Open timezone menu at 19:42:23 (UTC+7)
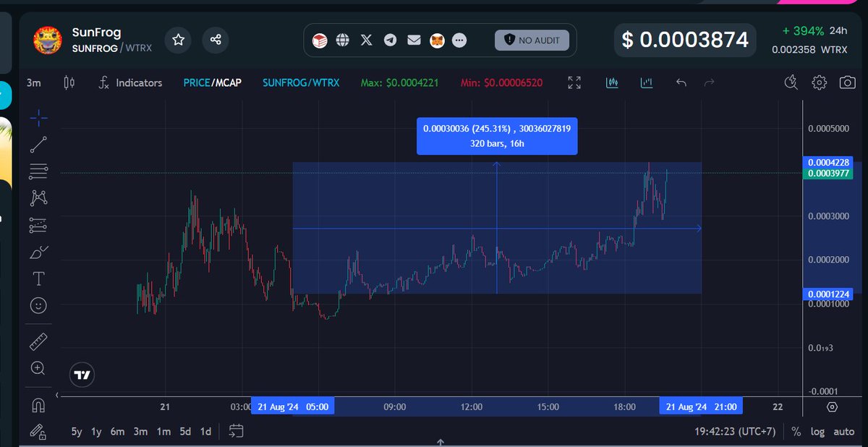 735,432
